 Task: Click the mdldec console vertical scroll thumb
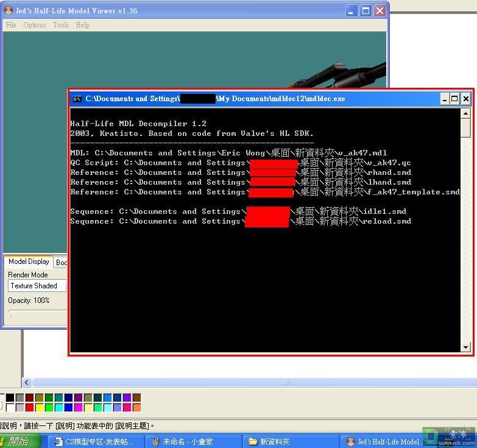point(465,128)
